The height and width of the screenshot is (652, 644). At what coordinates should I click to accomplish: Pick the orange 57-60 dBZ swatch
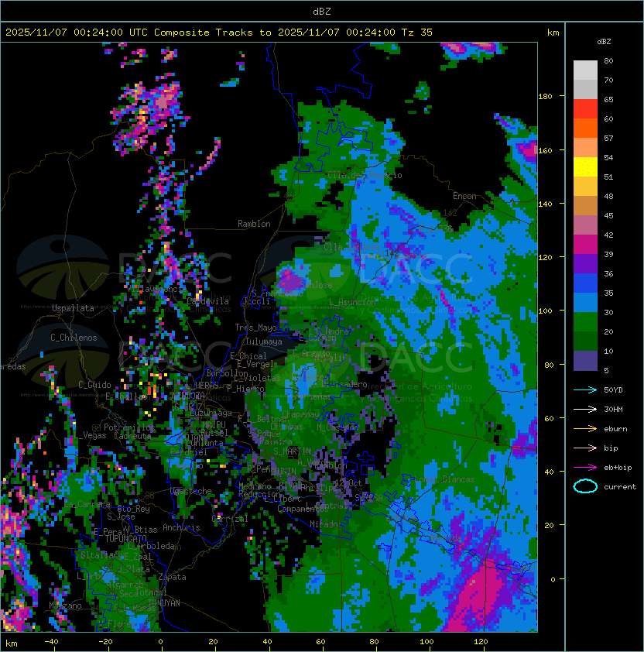(585, 129)
